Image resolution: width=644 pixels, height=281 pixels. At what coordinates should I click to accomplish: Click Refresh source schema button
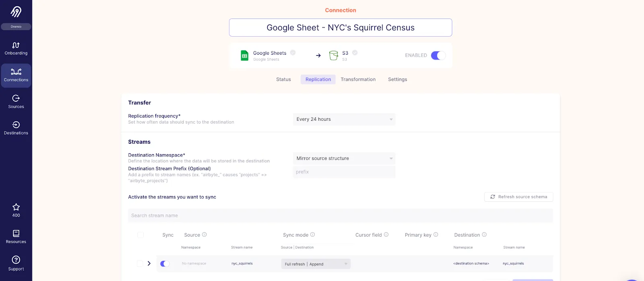point(518,197)
